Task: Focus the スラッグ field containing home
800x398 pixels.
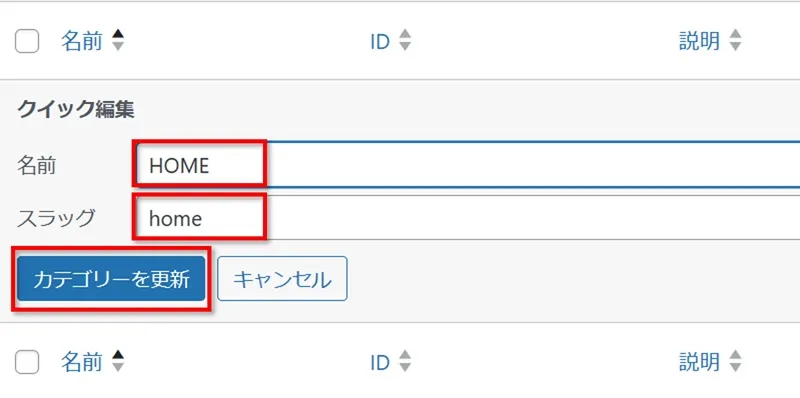Action: pyautogui.click(x=467, y=218)
